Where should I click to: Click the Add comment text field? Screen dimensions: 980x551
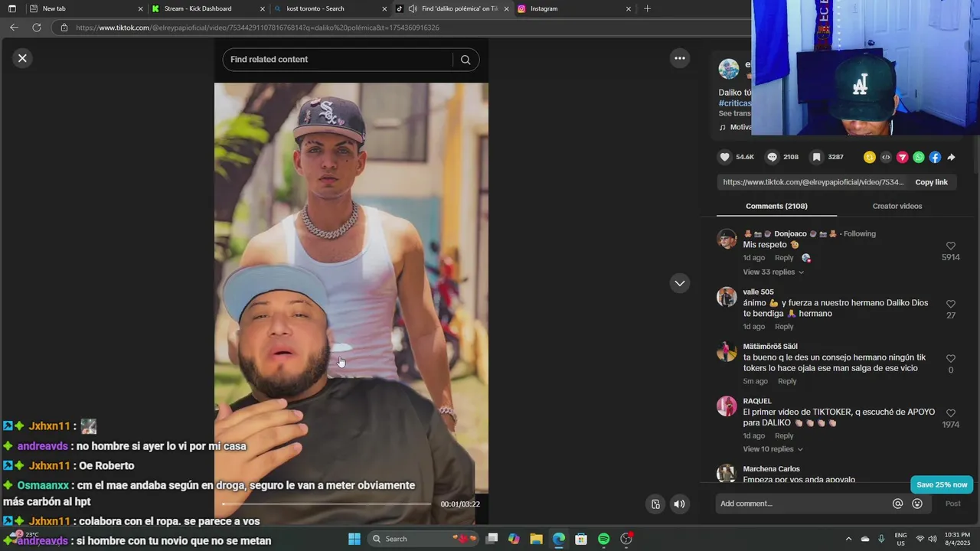point(803,504)
